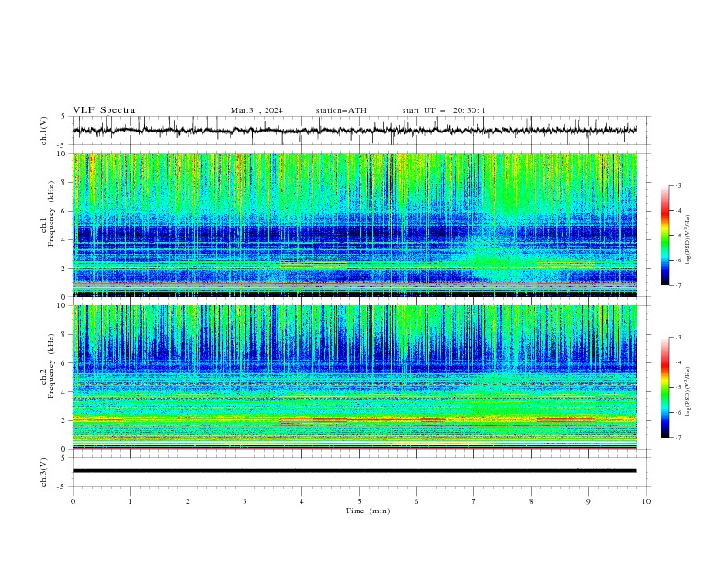Click the 'station=ATH' label
The height and width of the screenshot is (563, 728).
point(341,110)
